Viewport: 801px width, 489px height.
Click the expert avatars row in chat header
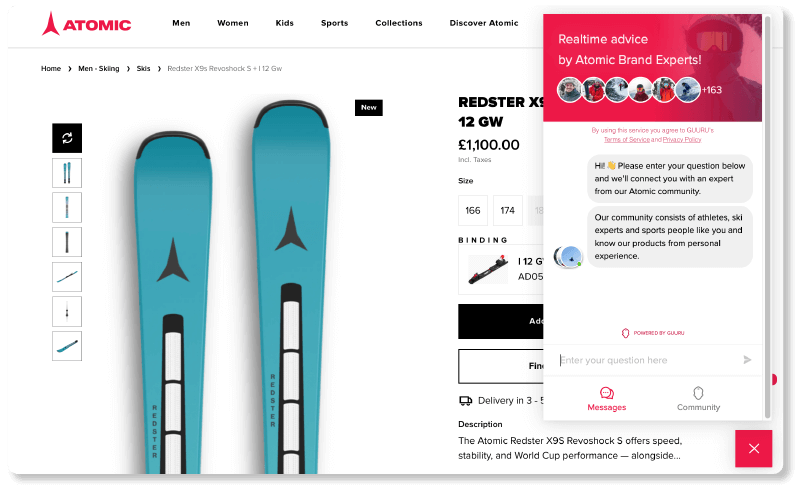[x=629, y=90]
